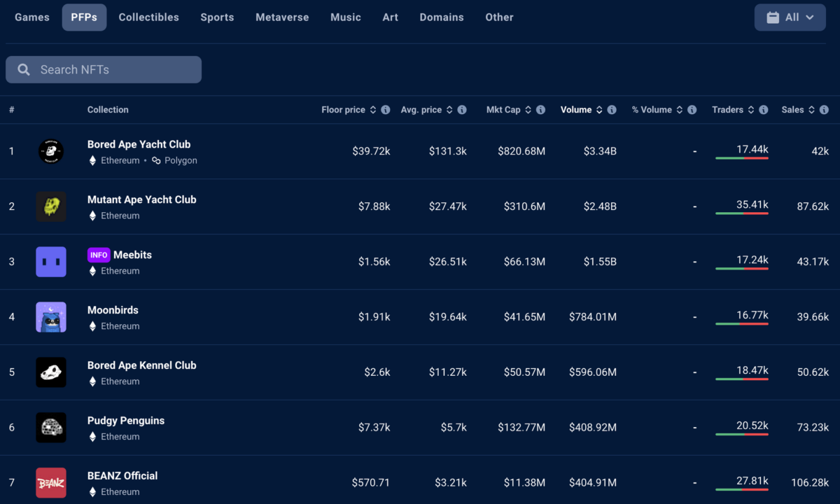Click the info icon beside Mkt Cap
Image resolution: width=840 pixels, height=504 pixels.
point(541,110)
